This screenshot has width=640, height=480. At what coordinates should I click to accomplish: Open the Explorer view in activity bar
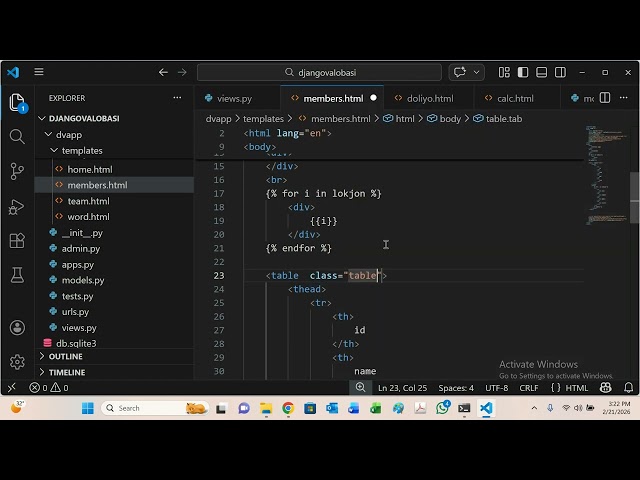coord(17,102)
